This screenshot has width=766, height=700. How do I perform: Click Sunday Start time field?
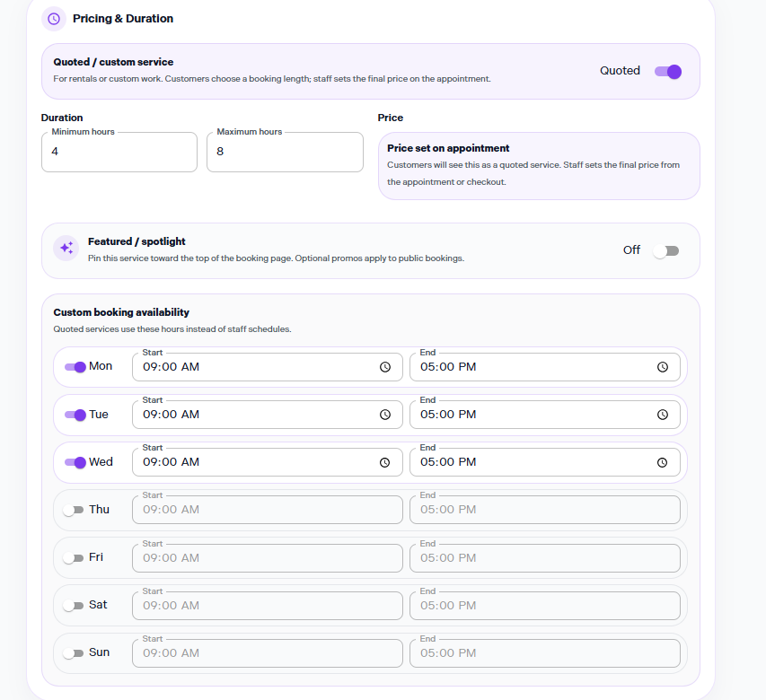coord(268,653)
